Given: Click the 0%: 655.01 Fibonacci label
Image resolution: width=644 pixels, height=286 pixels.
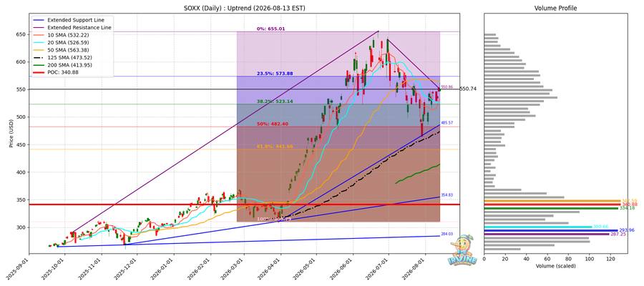Looking at the screenshot, I should click(270, 29).
